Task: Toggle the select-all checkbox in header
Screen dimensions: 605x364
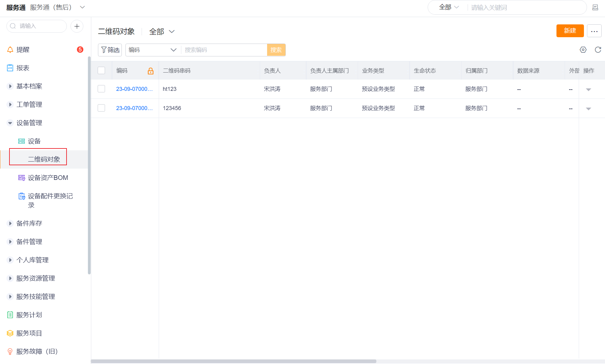Action: (101, 70)
